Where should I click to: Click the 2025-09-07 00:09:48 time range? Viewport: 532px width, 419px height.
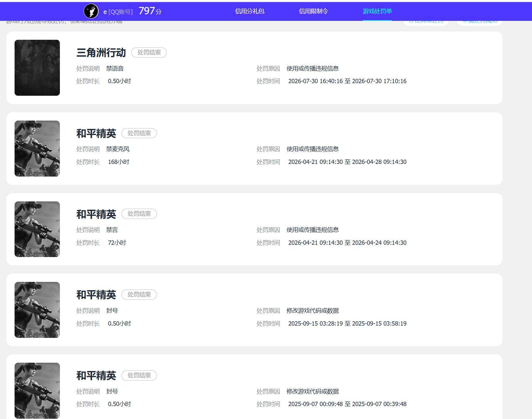(347, 404)
